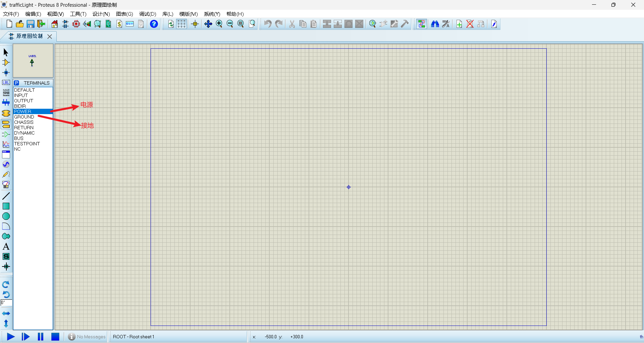
Task: Select the 2D Box drawing tool
Action: [6, 206]
